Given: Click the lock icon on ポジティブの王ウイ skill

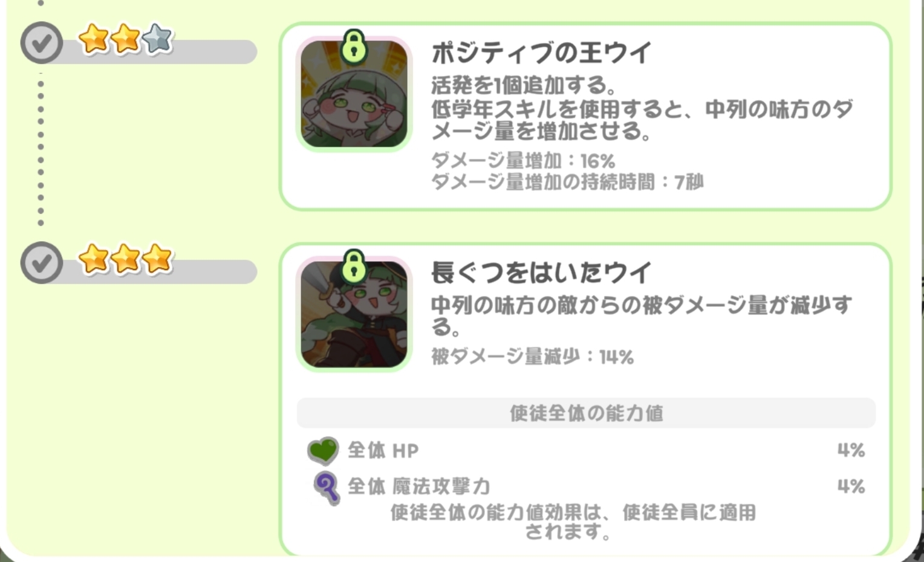Looking at the screenshot, I should point(354,47).
